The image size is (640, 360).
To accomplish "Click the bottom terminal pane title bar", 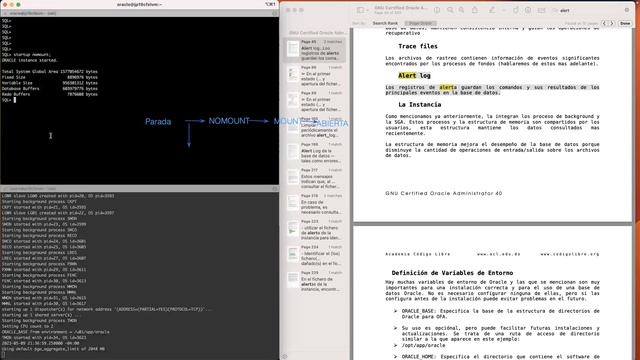I will pos(140,189).
